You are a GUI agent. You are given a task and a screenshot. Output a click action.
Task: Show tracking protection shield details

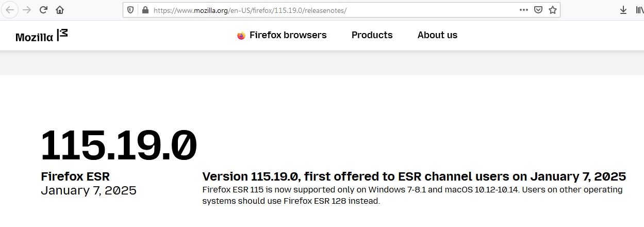(x=131, y=10)
